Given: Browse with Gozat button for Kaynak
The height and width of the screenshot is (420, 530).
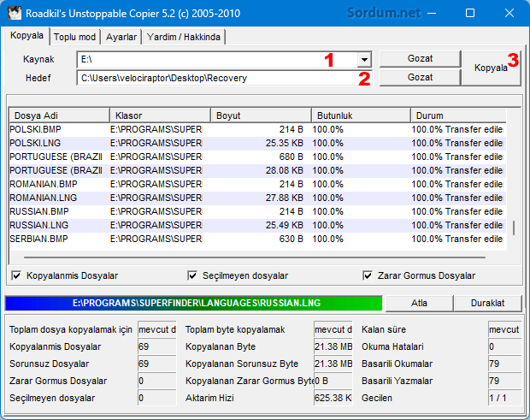Looking at the screenshot, I should pos(420,58).
